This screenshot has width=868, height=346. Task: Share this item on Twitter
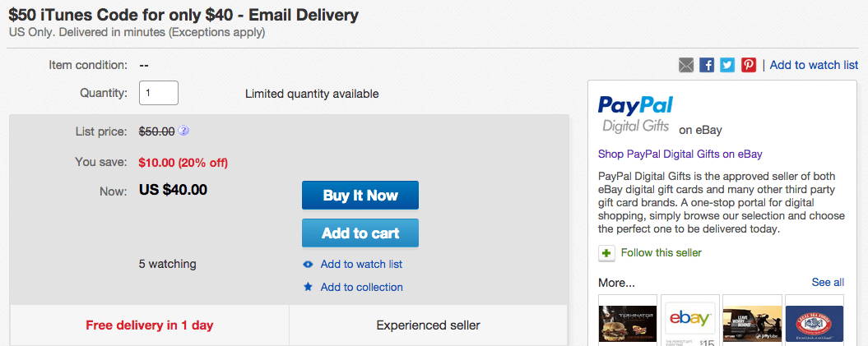pos(727,65)
